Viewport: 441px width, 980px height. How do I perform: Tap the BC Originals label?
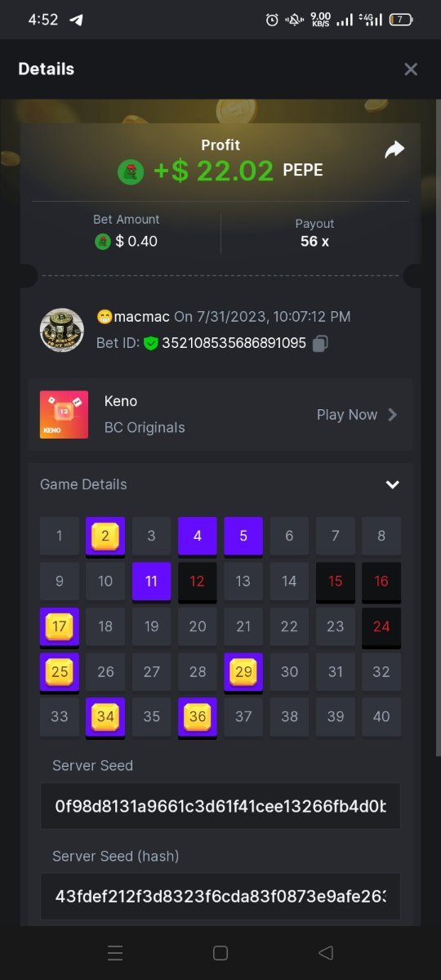click(x=145, y=427)
